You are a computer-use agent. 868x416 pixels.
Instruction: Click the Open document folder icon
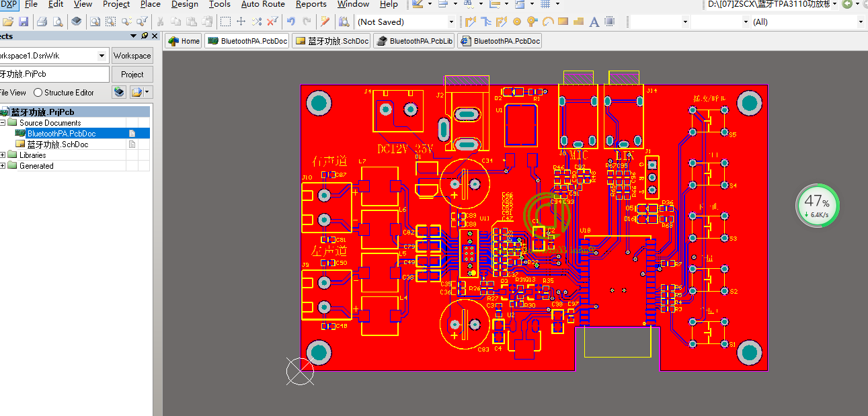click(7, 22)
